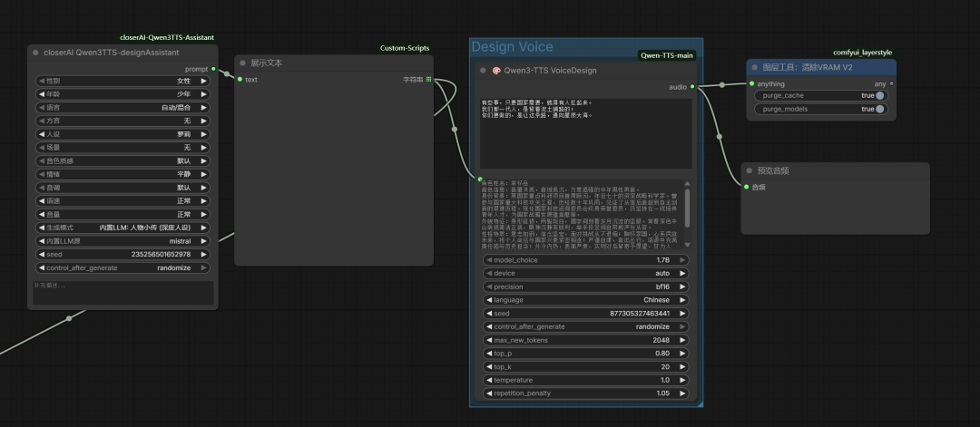Click the palette icon on Qwen3-TTS VoiceDesign
The height and width of the screenshot is (427, 980).
tap(496, 70)
